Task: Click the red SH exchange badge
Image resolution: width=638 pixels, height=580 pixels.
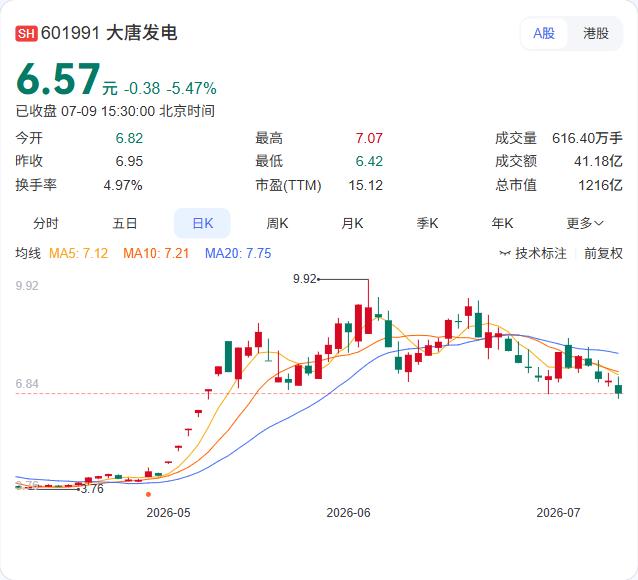Action: [26, 33]
